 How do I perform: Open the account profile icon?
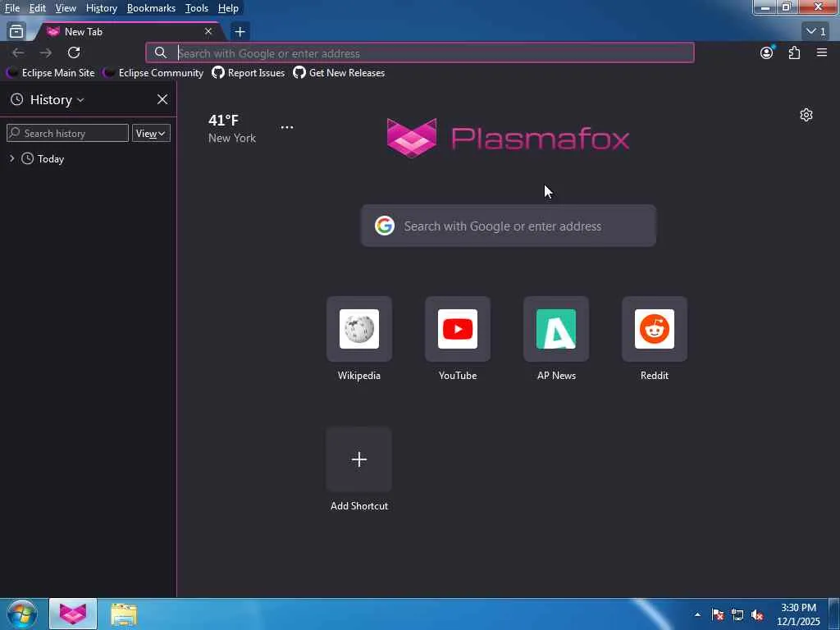pyautogui.click(x=767, y=52)
